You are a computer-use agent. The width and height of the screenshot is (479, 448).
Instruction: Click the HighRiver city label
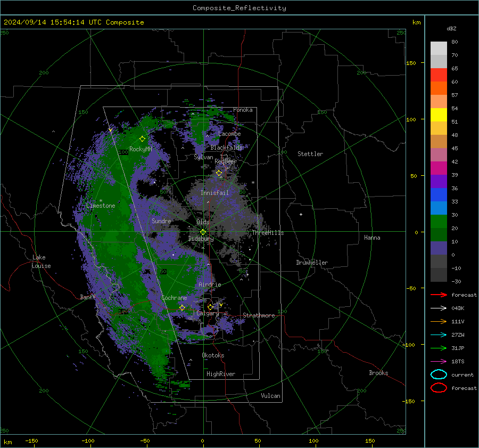point(221,374)
